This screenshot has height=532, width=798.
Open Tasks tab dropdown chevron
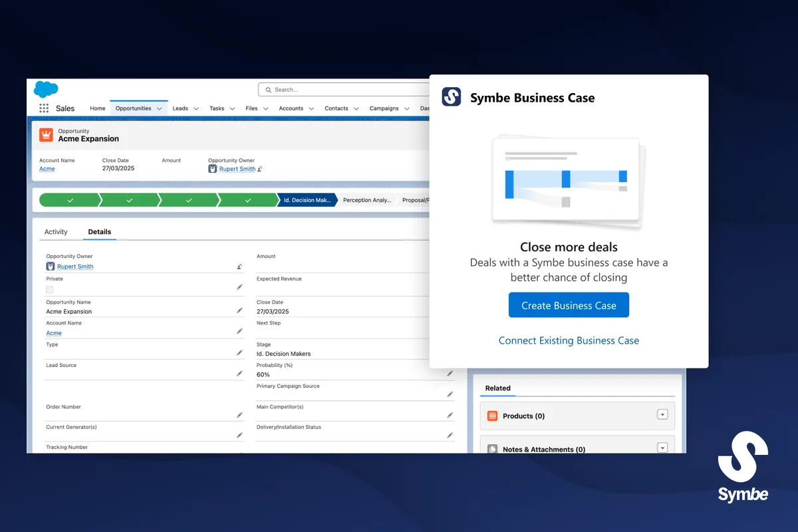pyautogui.click(x=232, y=108)
